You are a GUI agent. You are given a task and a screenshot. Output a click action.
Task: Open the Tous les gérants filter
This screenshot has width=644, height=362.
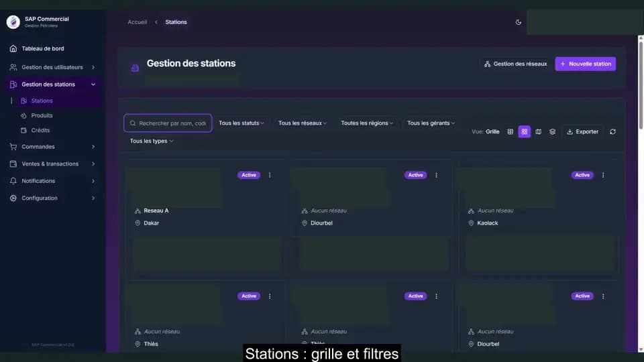[431, 123]
